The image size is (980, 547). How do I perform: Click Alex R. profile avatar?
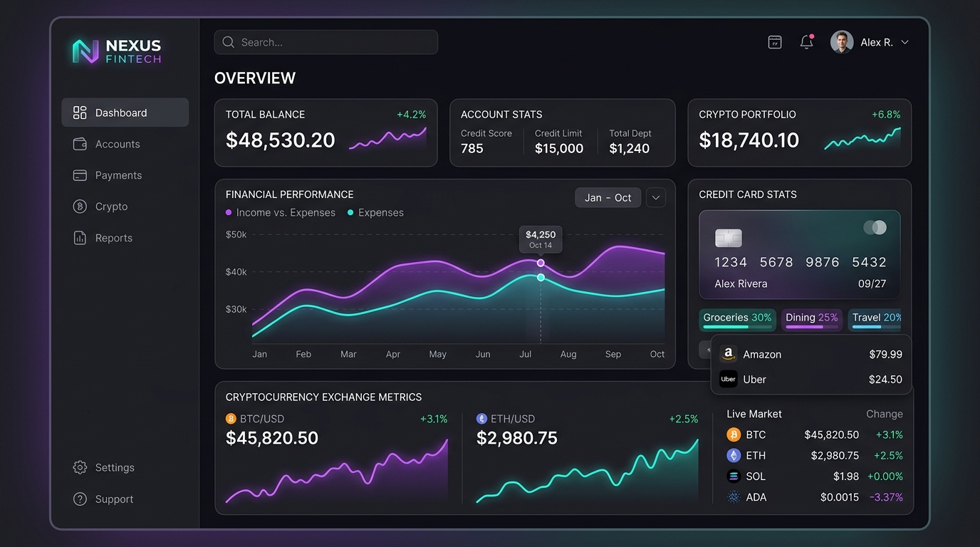tap(842, 42)
